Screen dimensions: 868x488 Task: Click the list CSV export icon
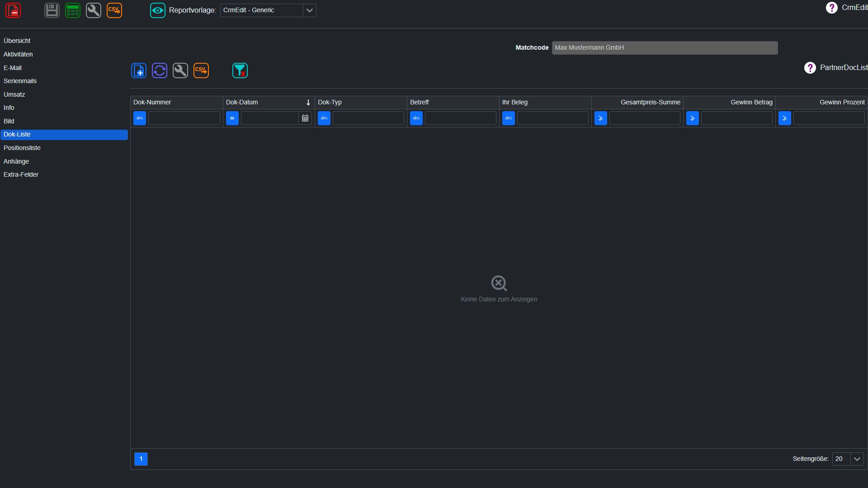[x=201, y=70]
